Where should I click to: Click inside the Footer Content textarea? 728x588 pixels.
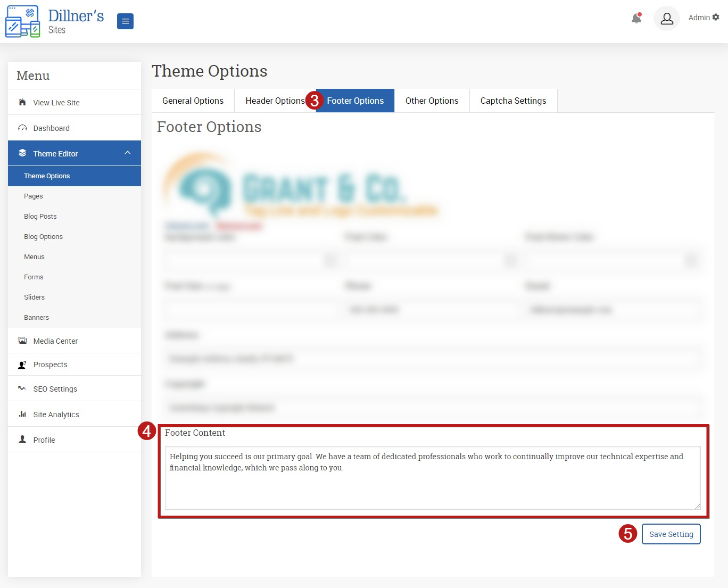pos(433,478)
